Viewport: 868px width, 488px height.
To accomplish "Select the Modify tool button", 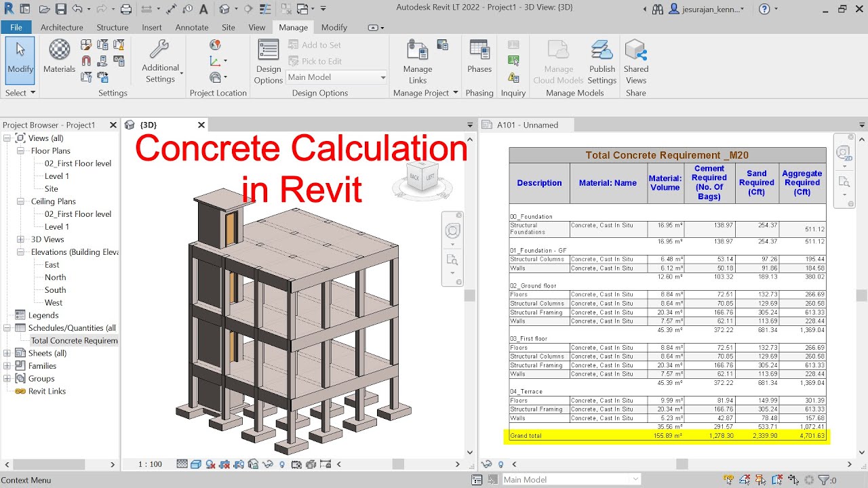I will [x=20, y=62].
